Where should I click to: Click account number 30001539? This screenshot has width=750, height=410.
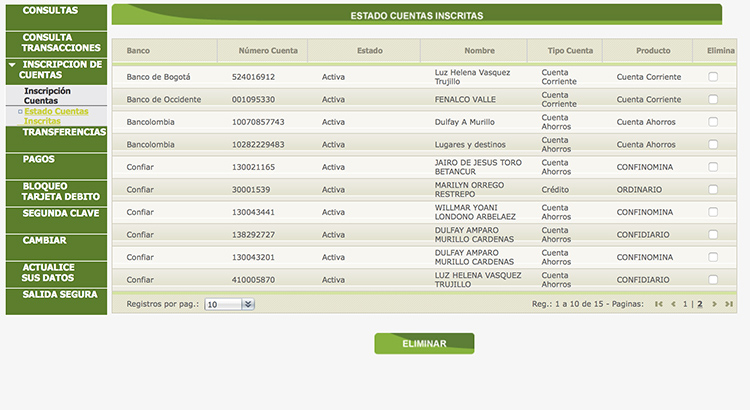pyautogui.click(x=251, y=189)
